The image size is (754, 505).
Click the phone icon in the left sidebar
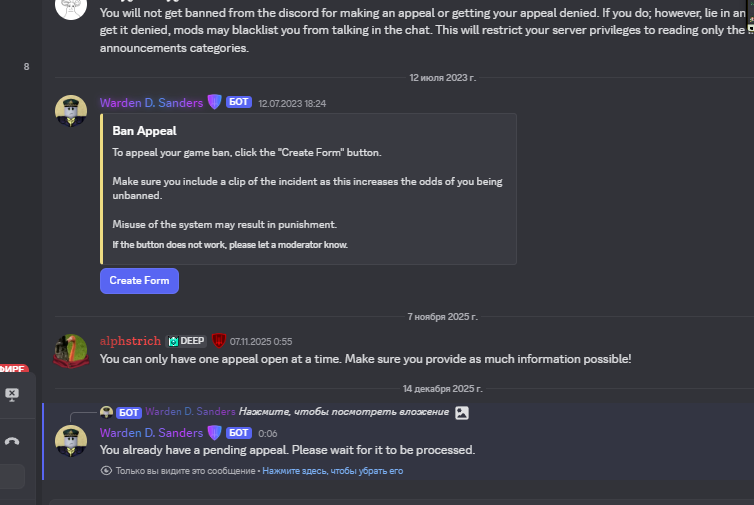coord(12,441)
